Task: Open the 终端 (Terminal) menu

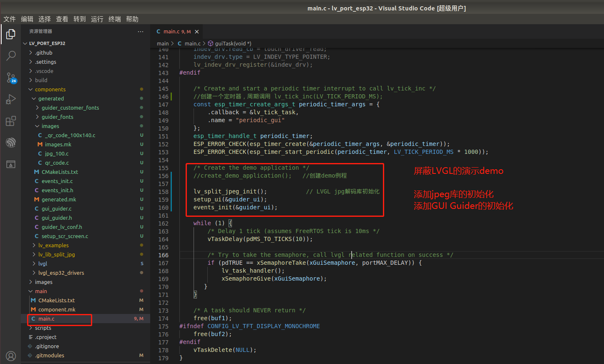Action: tap(114, 19)
